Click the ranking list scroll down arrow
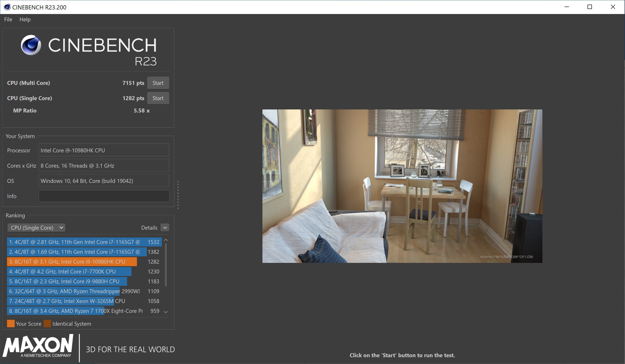This screenshot has height=364, width=625. 166,312
